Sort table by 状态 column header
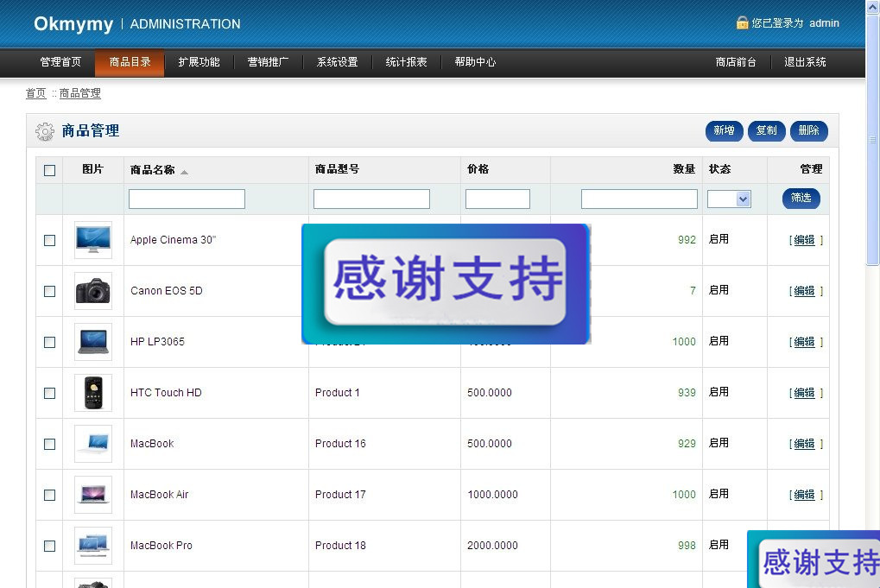 [x=719, y=169]
